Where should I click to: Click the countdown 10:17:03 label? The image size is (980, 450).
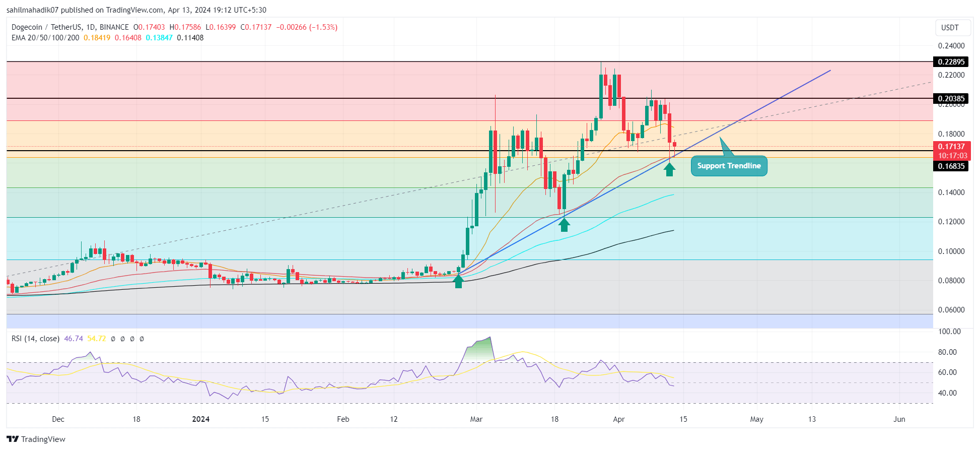coord(951,156)
